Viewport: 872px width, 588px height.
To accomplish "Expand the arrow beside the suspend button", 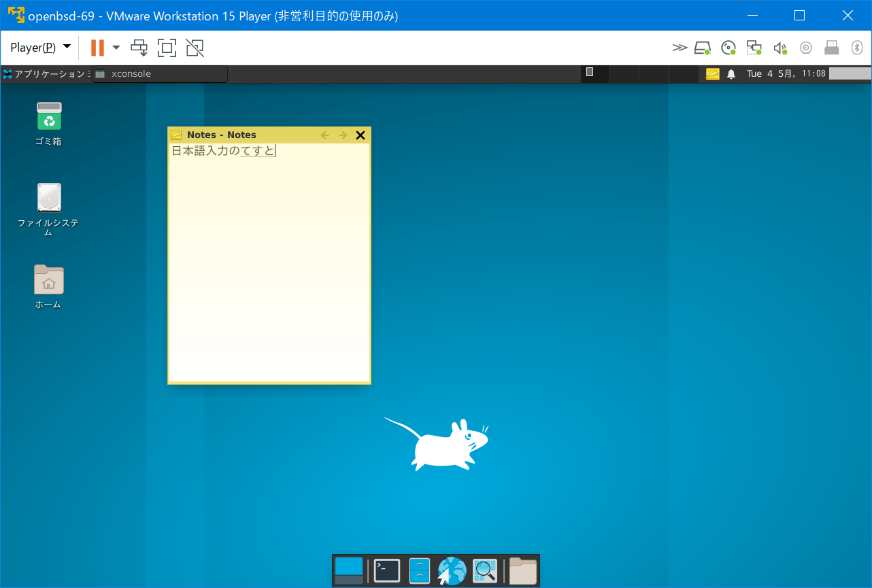I will (116, 47).
